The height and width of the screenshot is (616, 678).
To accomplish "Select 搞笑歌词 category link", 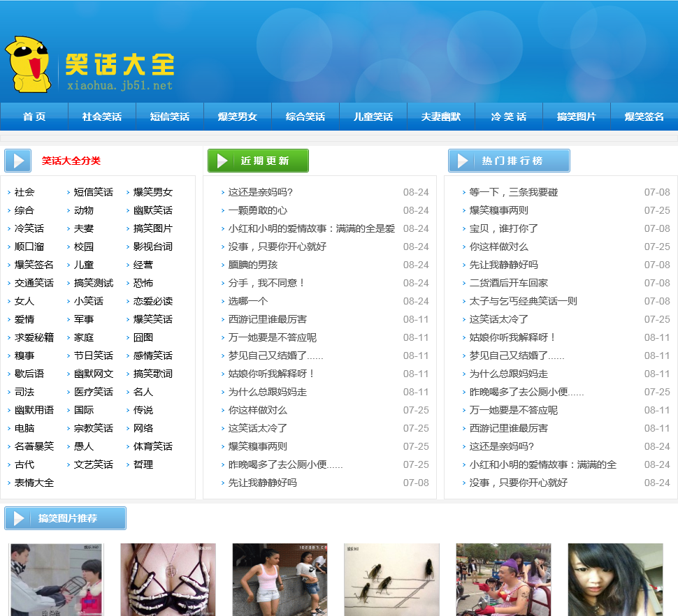I will coord(153,374).
